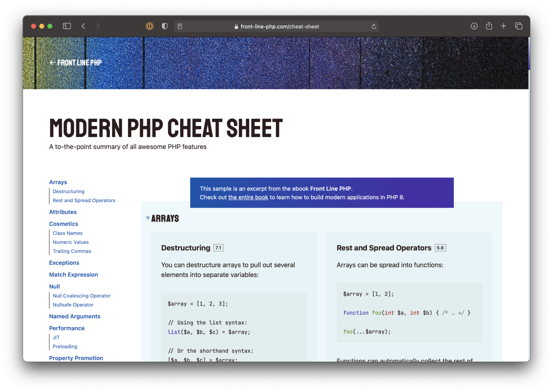
Task: Click the anchor icon beside the Arrays heading
Action: coord(147,218)
